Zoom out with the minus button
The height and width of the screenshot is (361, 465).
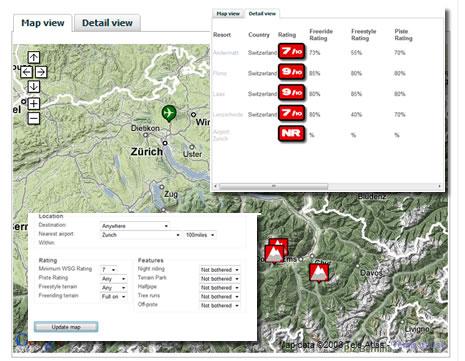pos(33,118)
